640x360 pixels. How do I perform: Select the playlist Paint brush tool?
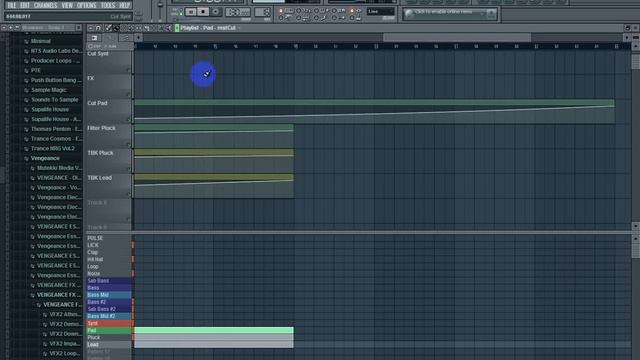click(116, 28)
